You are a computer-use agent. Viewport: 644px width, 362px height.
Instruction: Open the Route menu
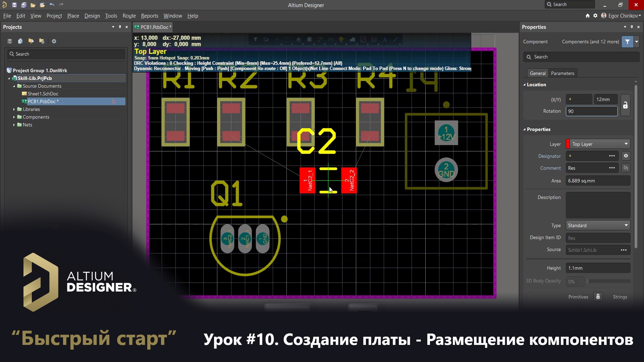[x=129, y=15]
